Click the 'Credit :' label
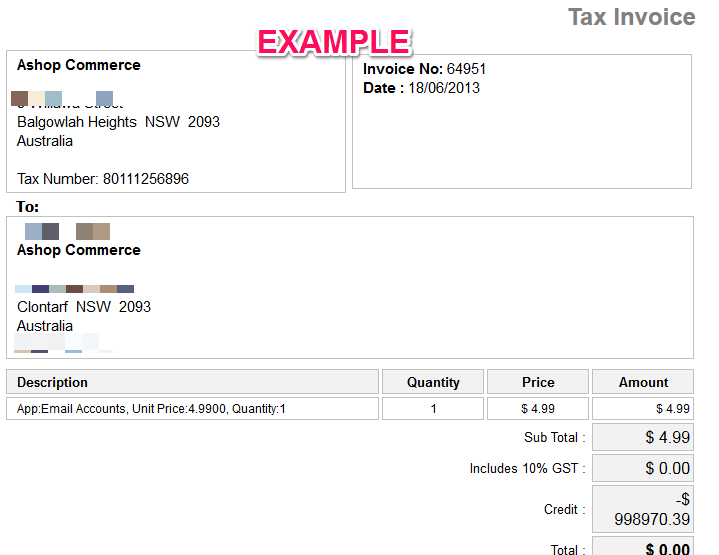Screen dimensions: 719x555 point(565,510)
